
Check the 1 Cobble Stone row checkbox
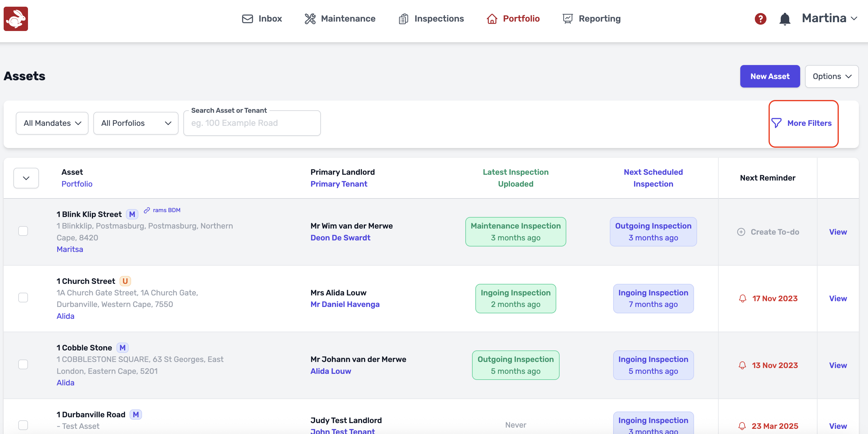coord(23,364)
